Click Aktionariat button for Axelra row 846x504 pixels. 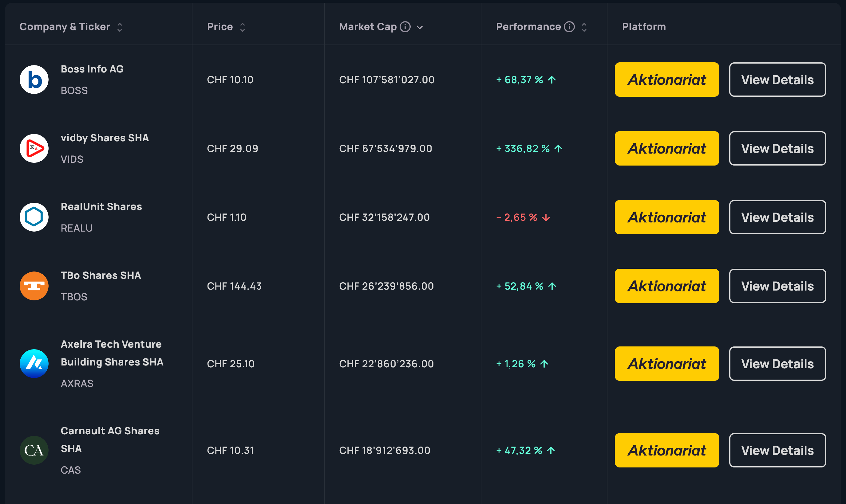666,363
